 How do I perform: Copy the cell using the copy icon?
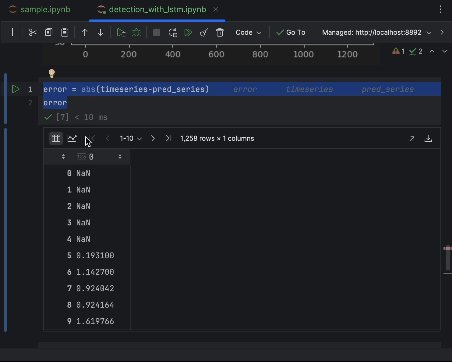click(x=48, y=32)
